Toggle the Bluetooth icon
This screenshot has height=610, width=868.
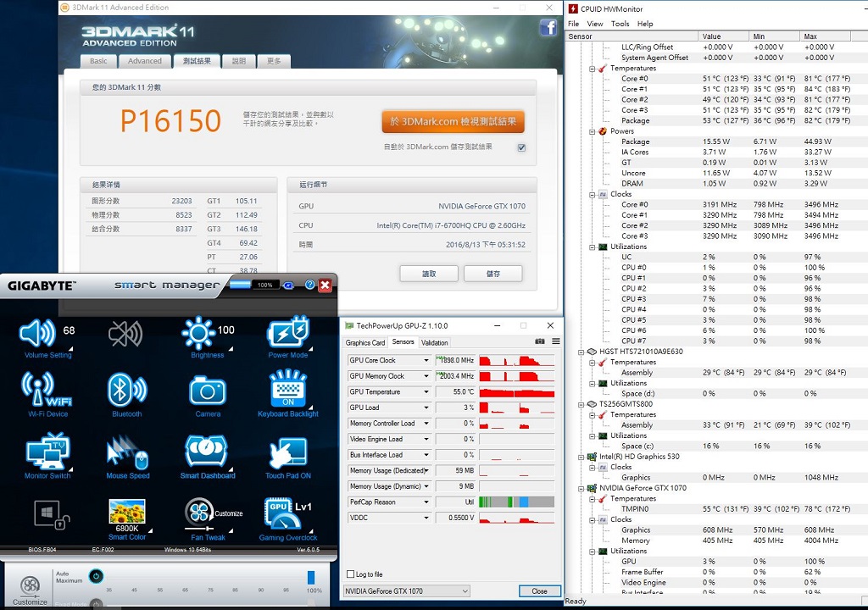[127, 390]
